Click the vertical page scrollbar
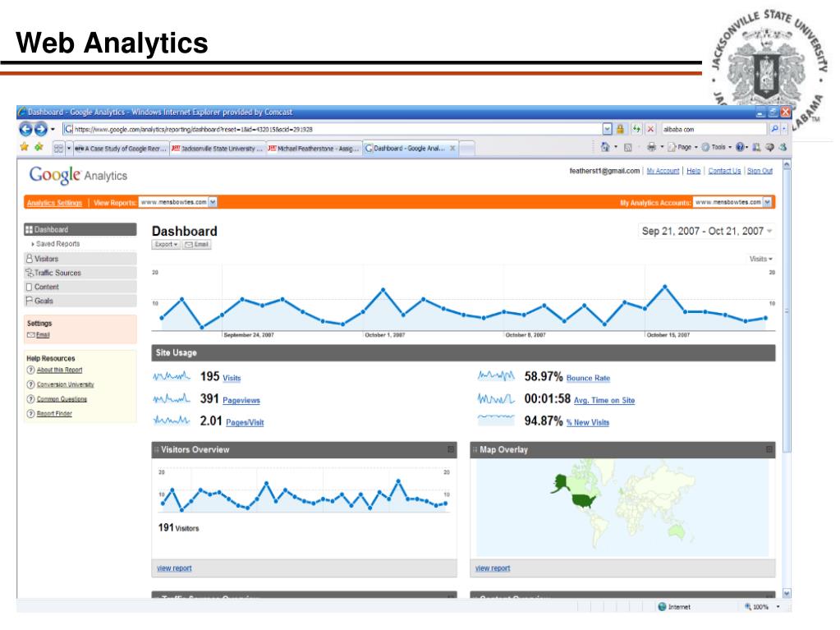Image resolution: width=840 pixels, height=630 pixels. [x=787, y=310]
